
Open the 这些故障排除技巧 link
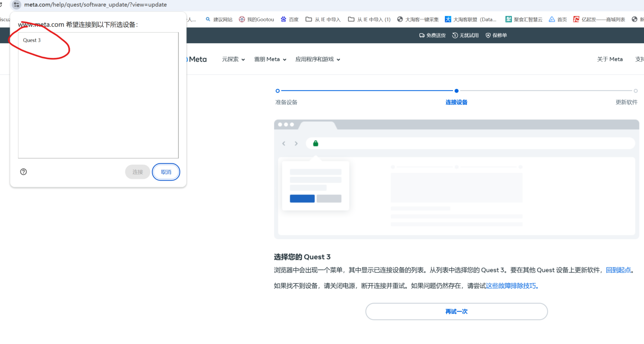pyautogui.click(x=511, y=286)
